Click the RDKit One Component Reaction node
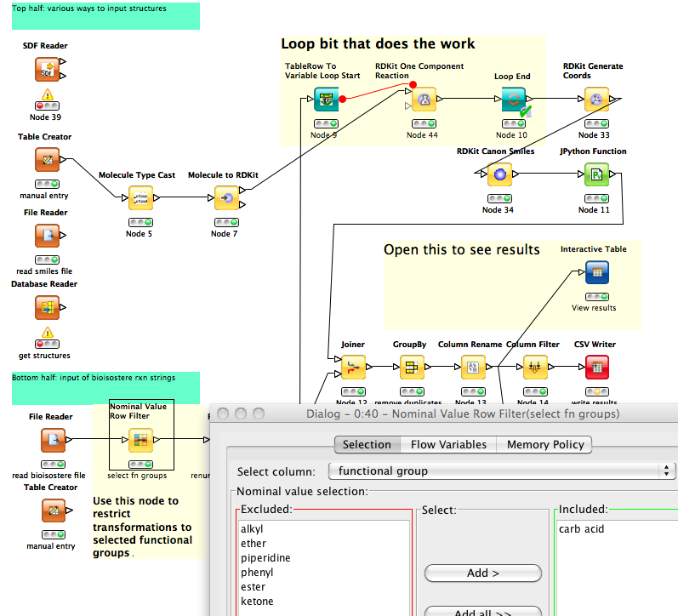Image resolution: width=678 pixels, height=616 pixels. [423, 100]
